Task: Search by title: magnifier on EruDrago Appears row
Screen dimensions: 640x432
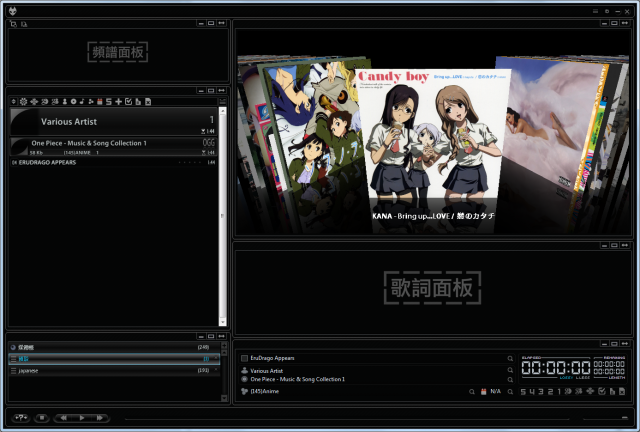Action: [x=510, y=358]
